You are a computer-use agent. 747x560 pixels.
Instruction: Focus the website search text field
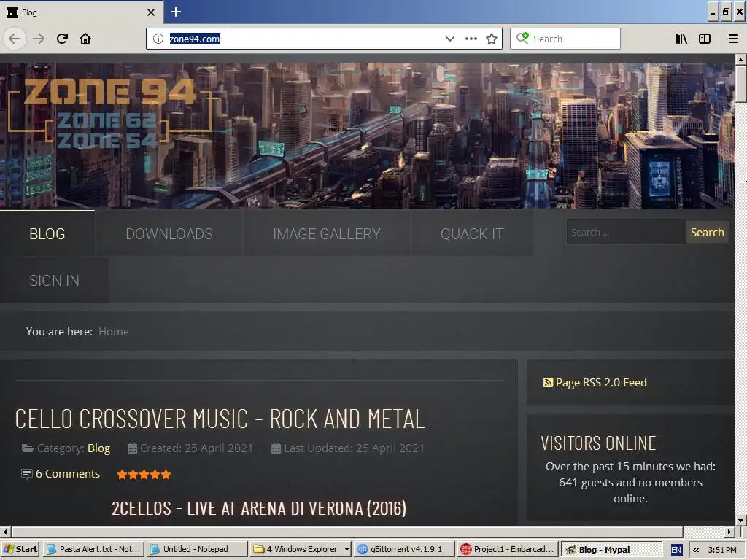(x=625, y=233)
